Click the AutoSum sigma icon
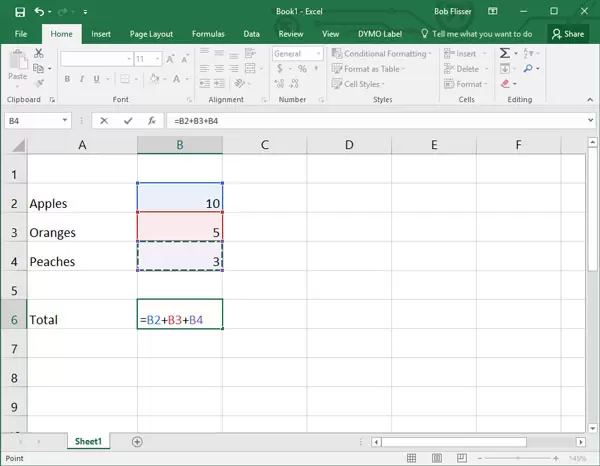 (505, 54)
